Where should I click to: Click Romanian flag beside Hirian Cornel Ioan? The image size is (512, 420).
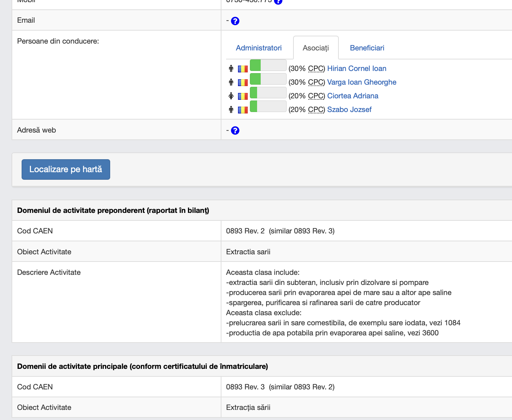pyautogui.click(x=243, y=69)
